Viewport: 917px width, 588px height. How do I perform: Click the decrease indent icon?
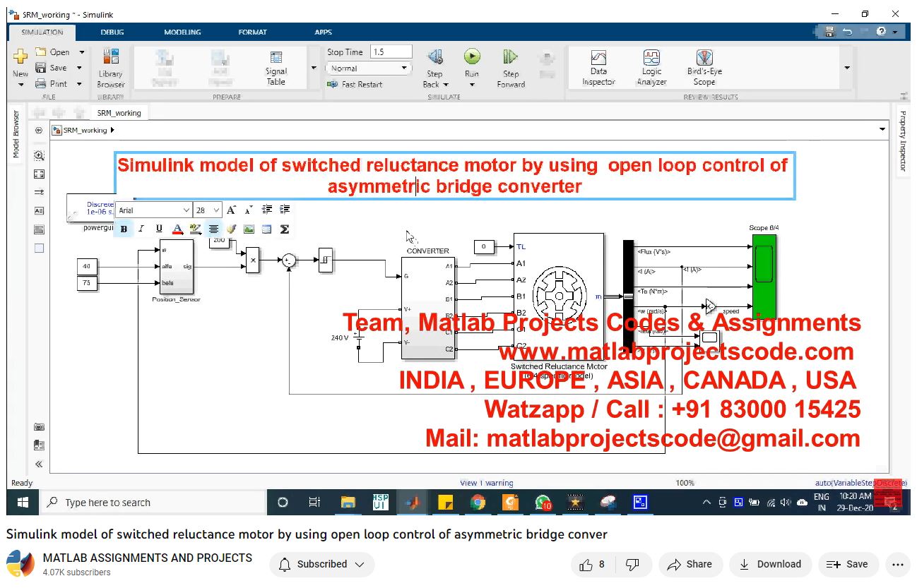[267, 210]
